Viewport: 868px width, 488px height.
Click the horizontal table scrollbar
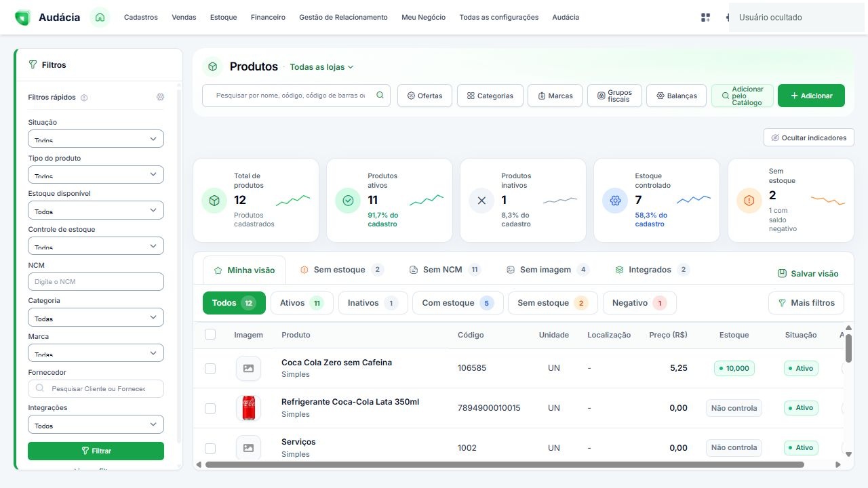505,465
